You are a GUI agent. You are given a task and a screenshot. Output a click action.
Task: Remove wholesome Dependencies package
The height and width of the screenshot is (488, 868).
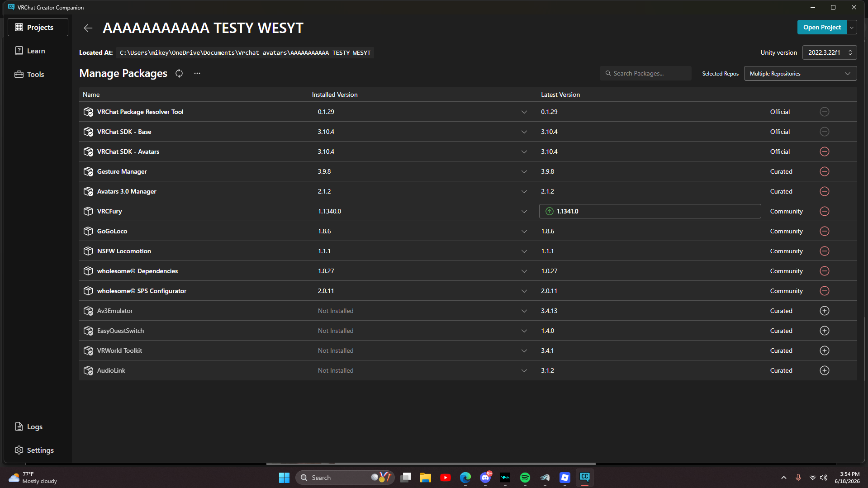[x=825, y=271]
